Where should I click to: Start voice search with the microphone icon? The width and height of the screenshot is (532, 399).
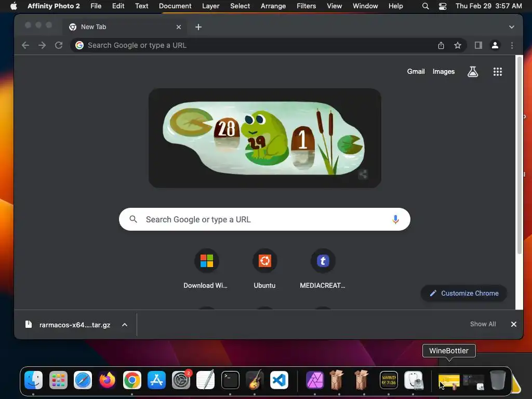[x=395, y=219]
